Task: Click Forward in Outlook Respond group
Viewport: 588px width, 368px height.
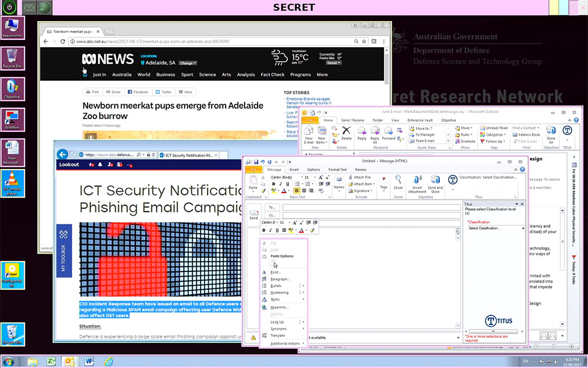Action: coord(389,133)
